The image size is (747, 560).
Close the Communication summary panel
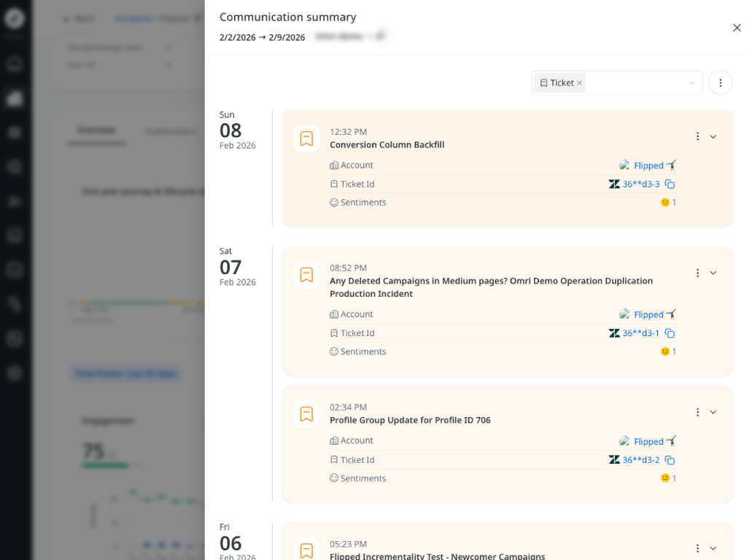click(x=737, y=28)
